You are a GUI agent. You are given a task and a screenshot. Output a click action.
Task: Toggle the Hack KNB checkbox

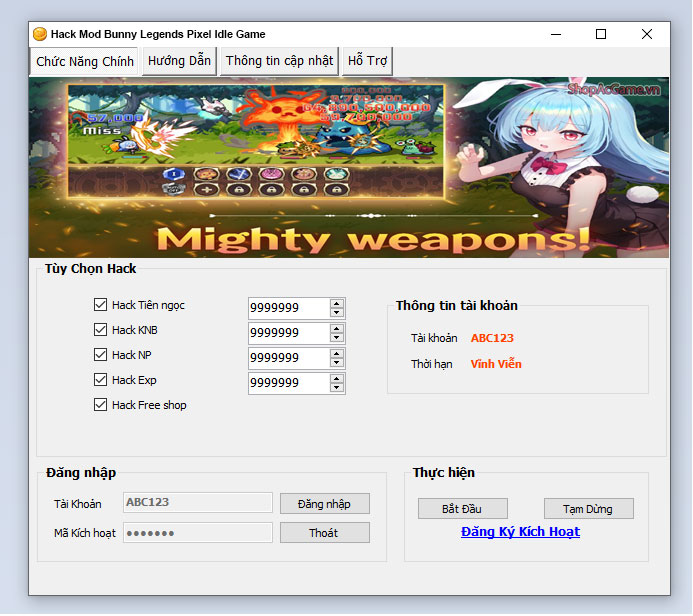tap(100, 330)
